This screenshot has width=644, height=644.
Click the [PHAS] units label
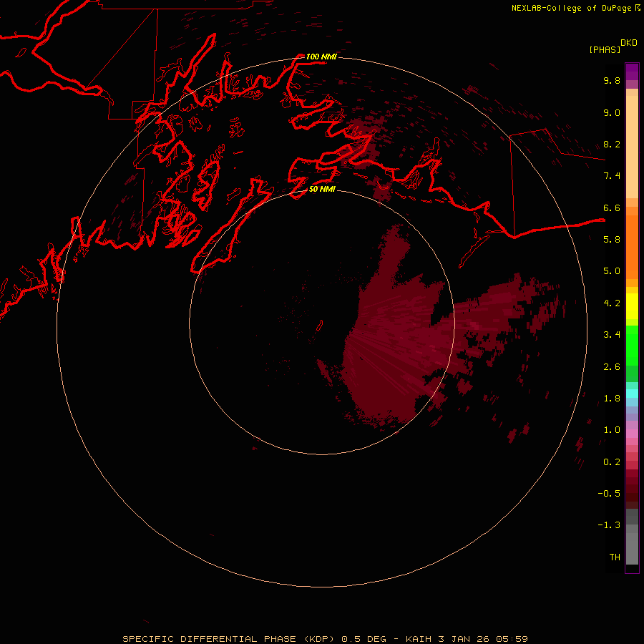point(605,49)
